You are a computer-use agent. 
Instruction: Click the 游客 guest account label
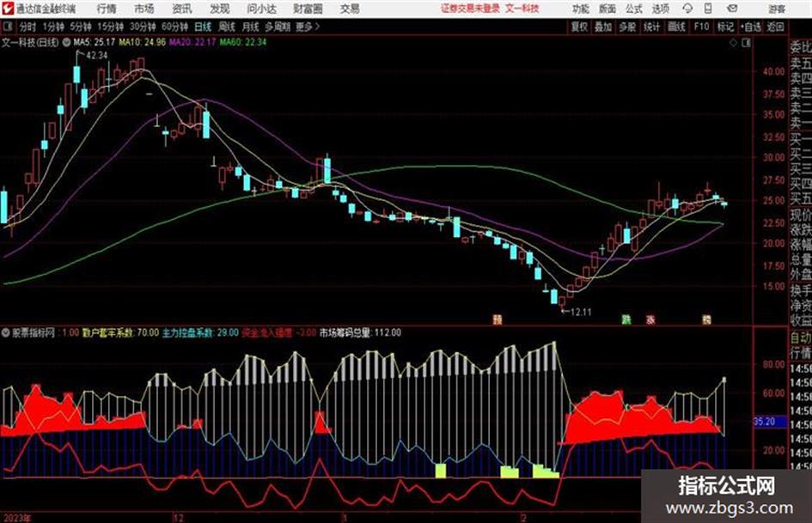coord(777,9)
